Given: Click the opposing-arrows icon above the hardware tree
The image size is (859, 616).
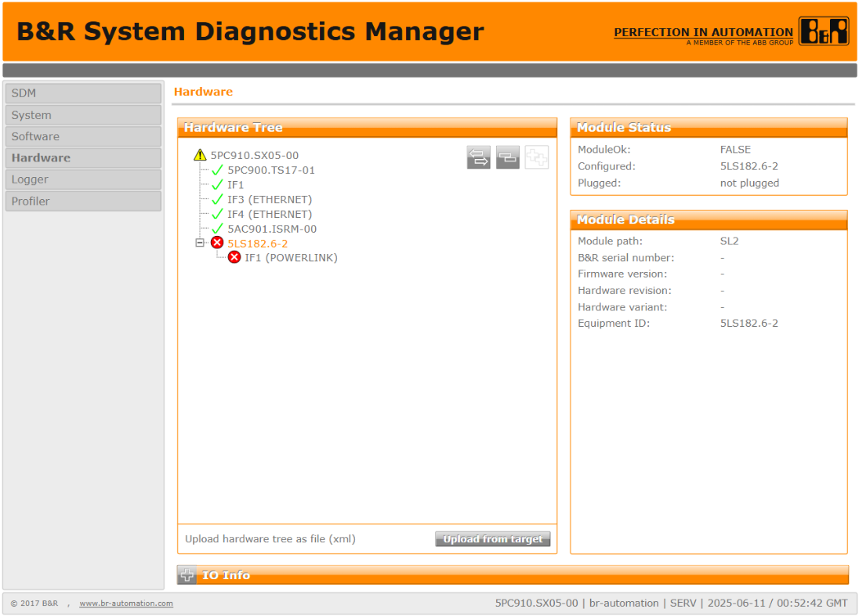Looking at the screenshot, I should 478,158.
